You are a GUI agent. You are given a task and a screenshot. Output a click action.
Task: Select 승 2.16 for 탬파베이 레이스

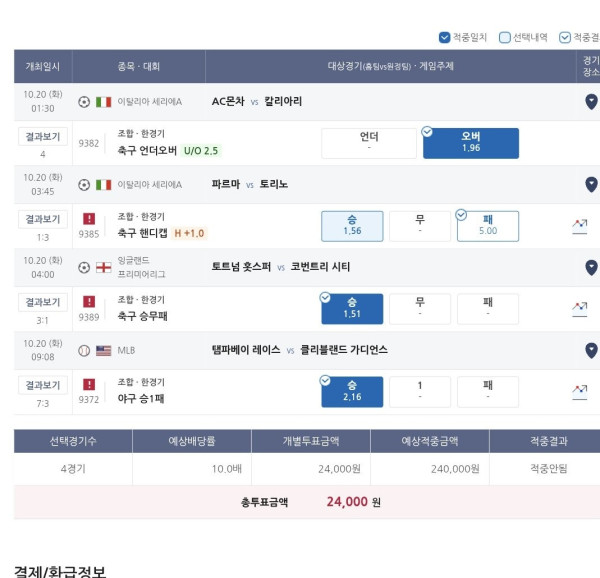(x=352, y=392)
